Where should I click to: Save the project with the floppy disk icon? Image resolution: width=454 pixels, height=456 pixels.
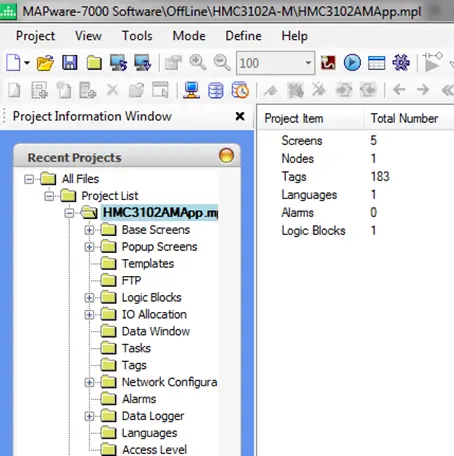point(70,63)
